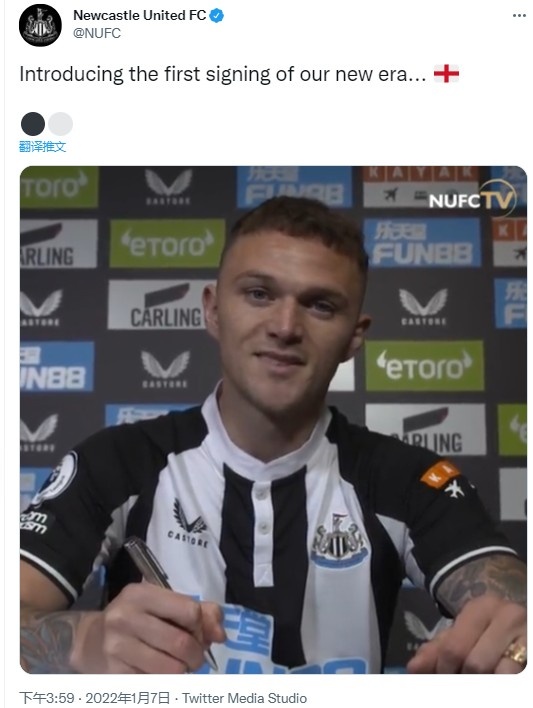The image size is (533, 708).
Task: Click the white circle emoji
Action: [x=61, y=124]
